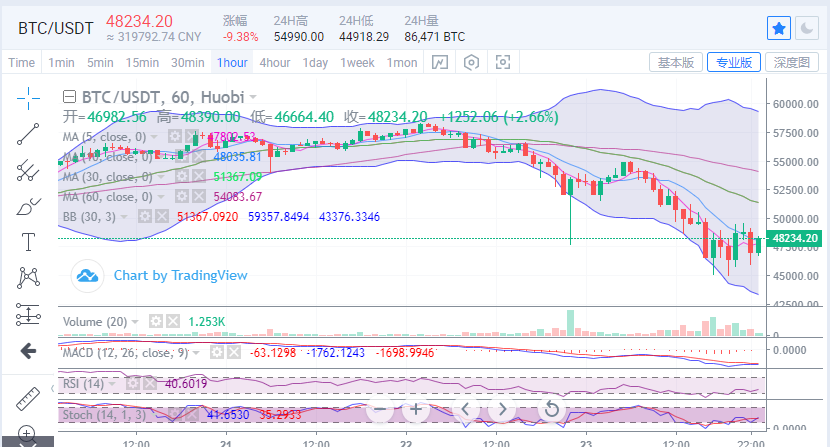The height and width of the screenshot is (447, 830).
Task: Expand RSI (14) dropdown arrow
Action: pyautogui.click(x=112, y=384)
